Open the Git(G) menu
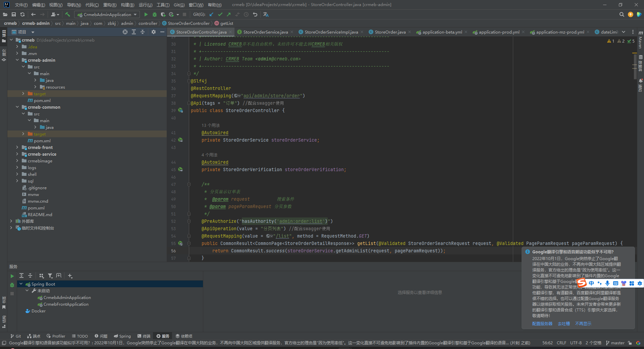 point(179,5)
